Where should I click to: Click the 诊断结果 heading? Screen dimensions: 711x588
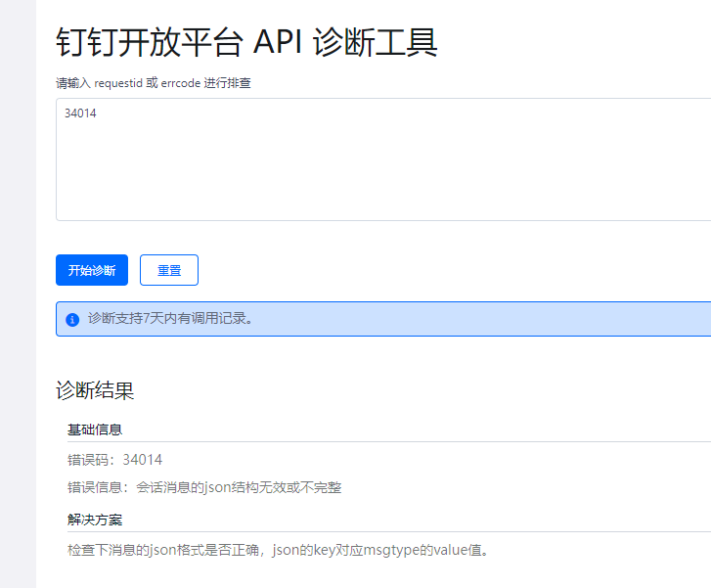(95, 390)
